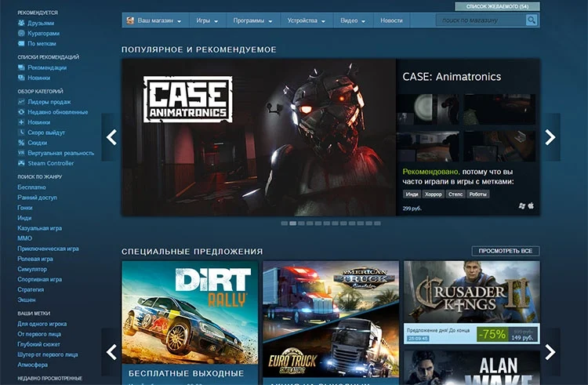
Task: Open the MMO genre link
Action: tap(25, 238)
